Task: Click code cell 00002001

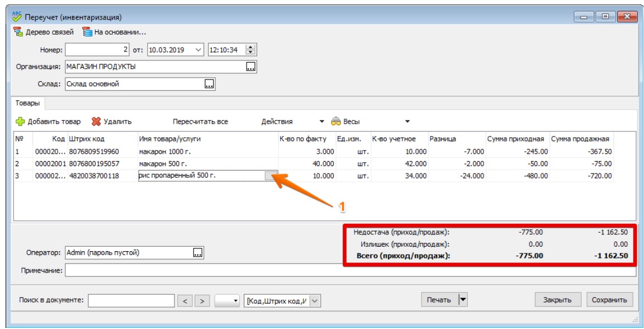Action: 50,164
